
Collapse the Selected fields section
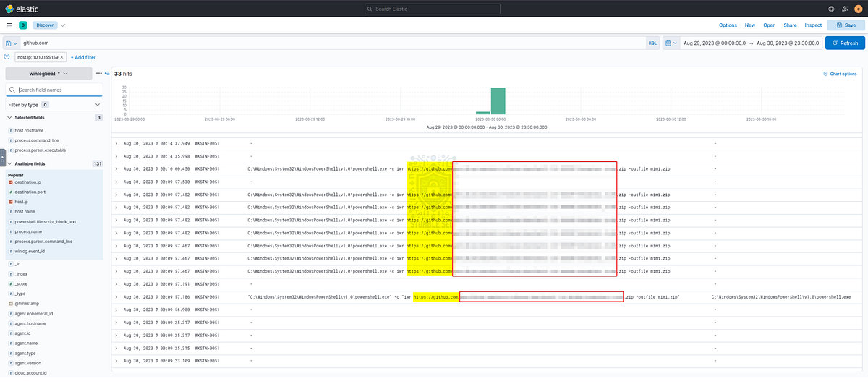click(x=9, y=117)
